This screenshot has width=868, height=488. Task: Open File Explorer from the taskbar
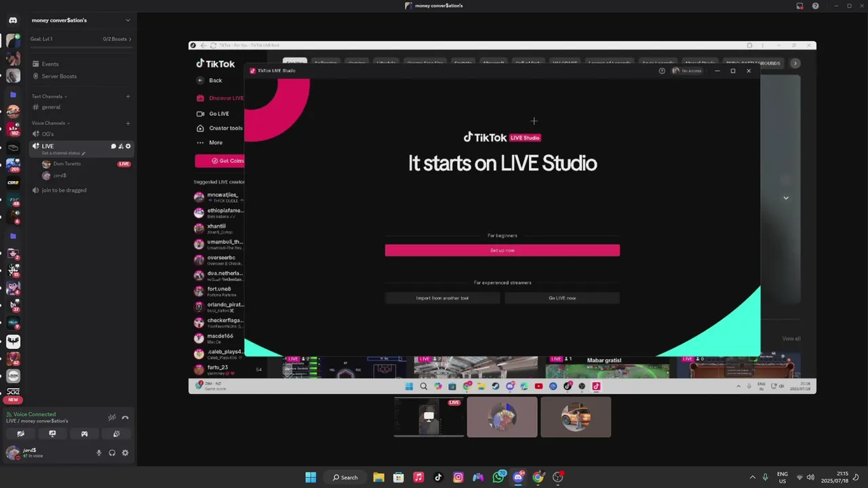[x=378, y=477]
